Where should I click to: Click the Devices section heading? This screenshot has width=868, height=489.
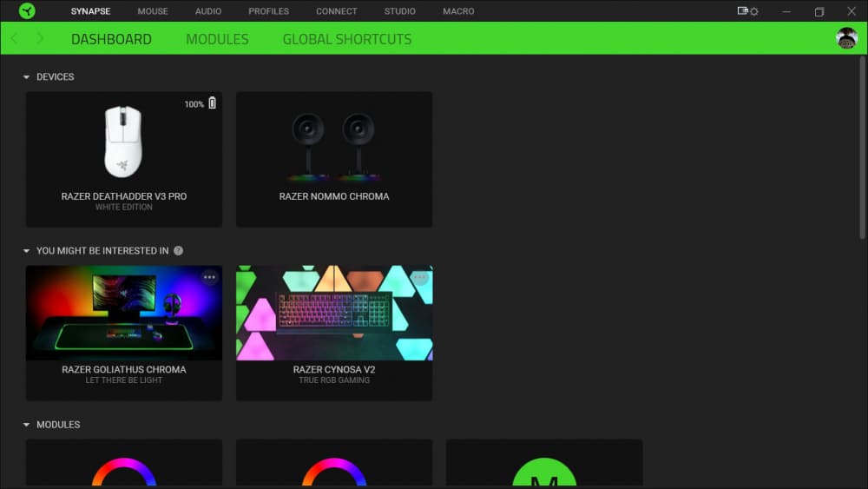click(56, 77)
